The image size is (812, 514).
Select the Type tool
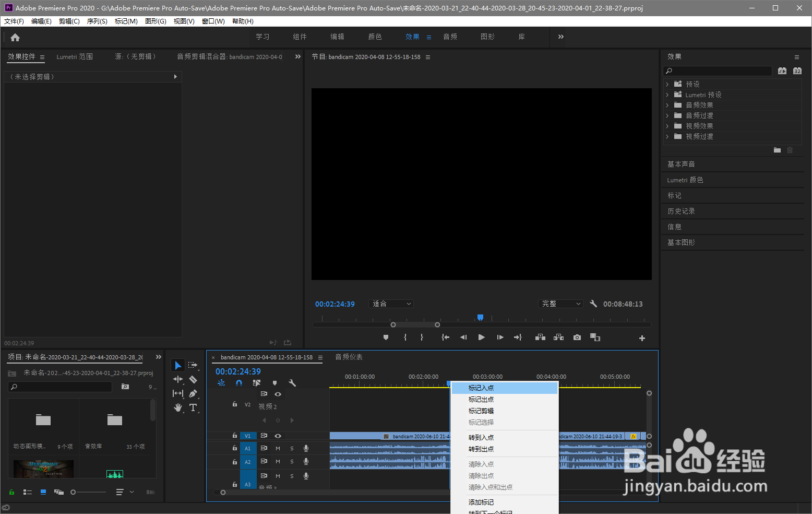point(193,407)
